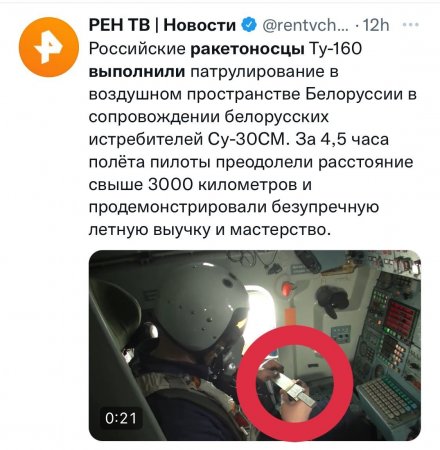
Task: Play the cockpit video thumbnail
Action: point(255,345)
